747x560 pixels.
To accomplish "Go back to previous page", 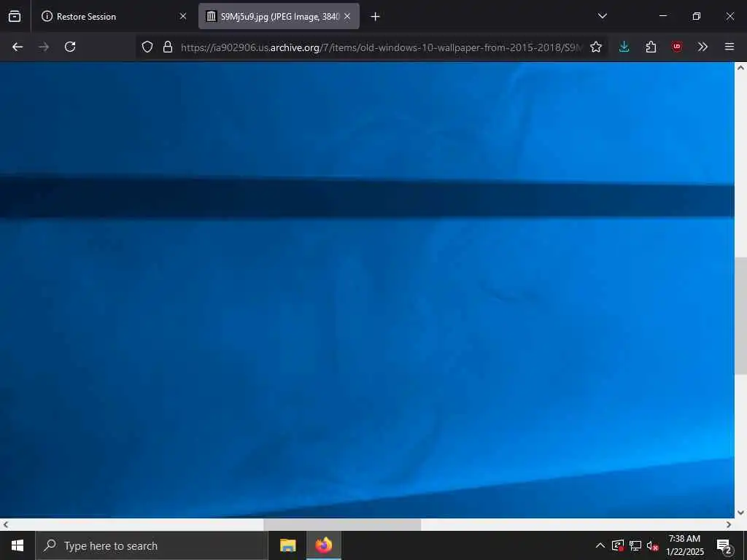I will (x=18, y=47).
